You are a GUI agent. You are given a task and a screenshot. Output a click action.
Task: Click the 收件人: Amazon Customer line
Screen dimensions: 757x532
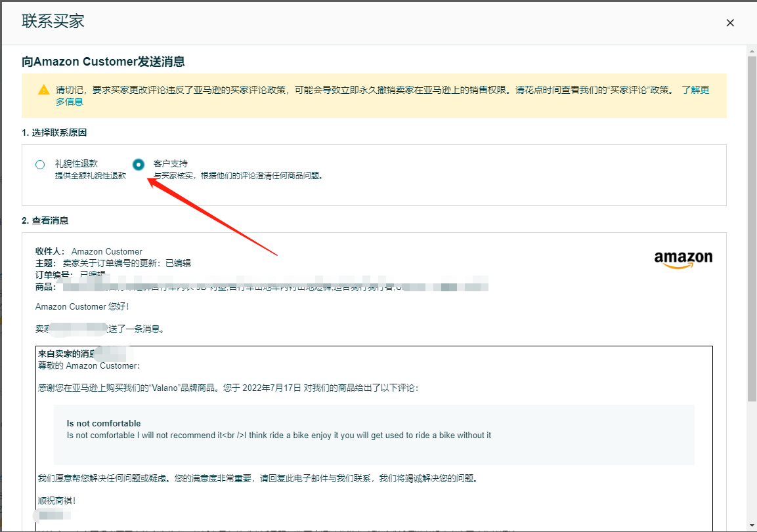(x=89, y=251)
